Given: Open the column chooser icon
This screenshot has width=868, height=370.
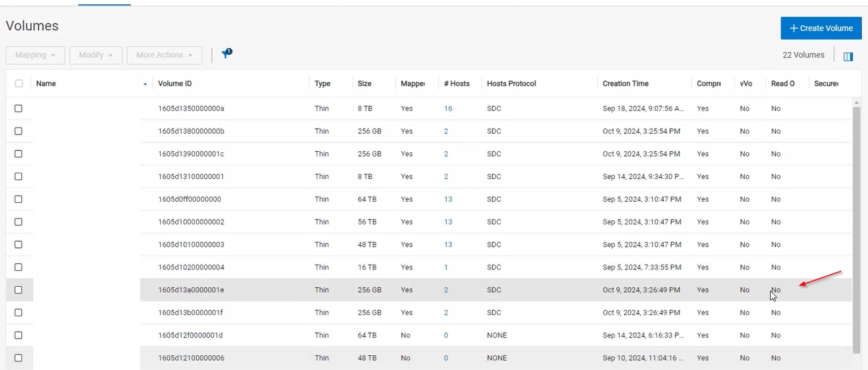Looking at the screenshot, I should (848, 56).
